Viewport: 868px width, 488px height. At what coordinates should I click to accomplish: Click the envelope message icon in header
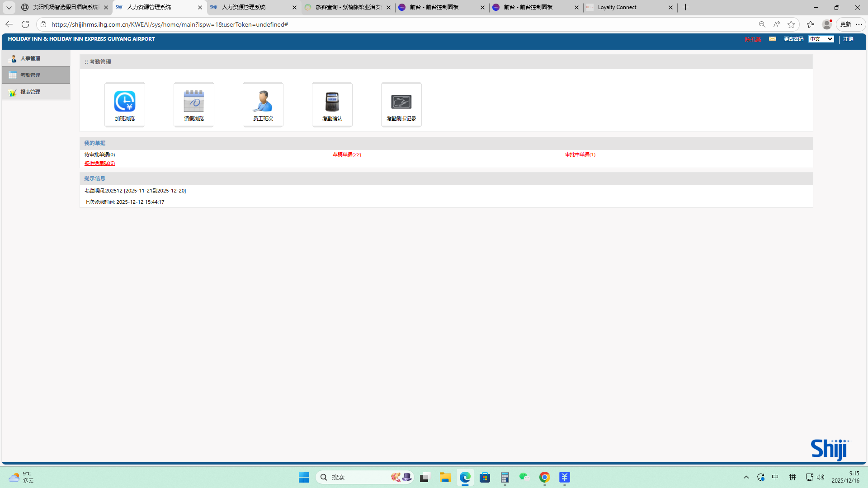pos(773,39)
